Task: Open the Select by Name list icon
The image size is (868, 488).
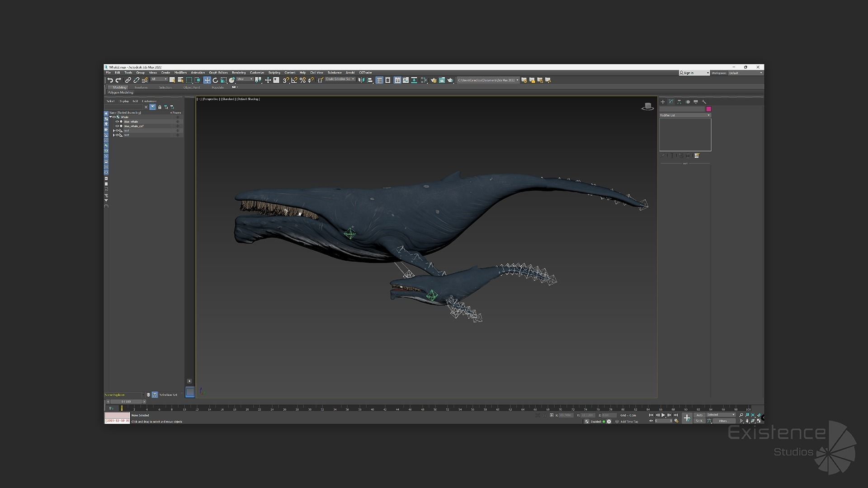Action: click(x=180, y=80)
